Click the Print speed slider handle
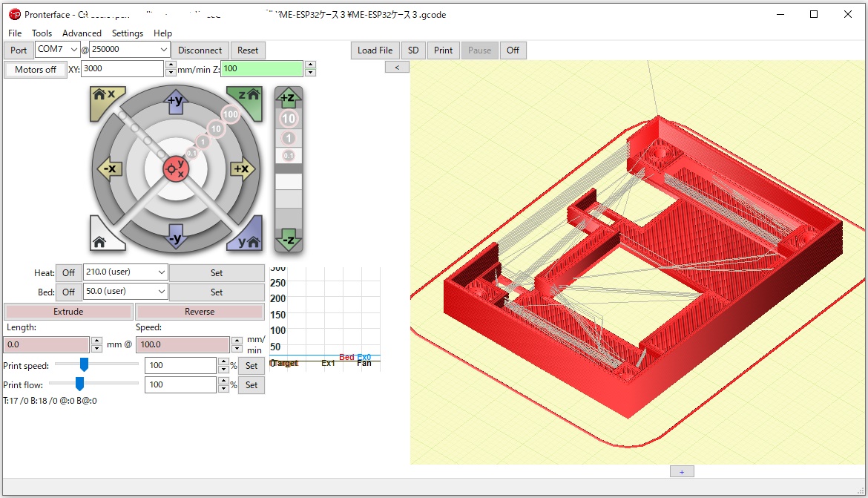868x498 pixels. [84, 364]
